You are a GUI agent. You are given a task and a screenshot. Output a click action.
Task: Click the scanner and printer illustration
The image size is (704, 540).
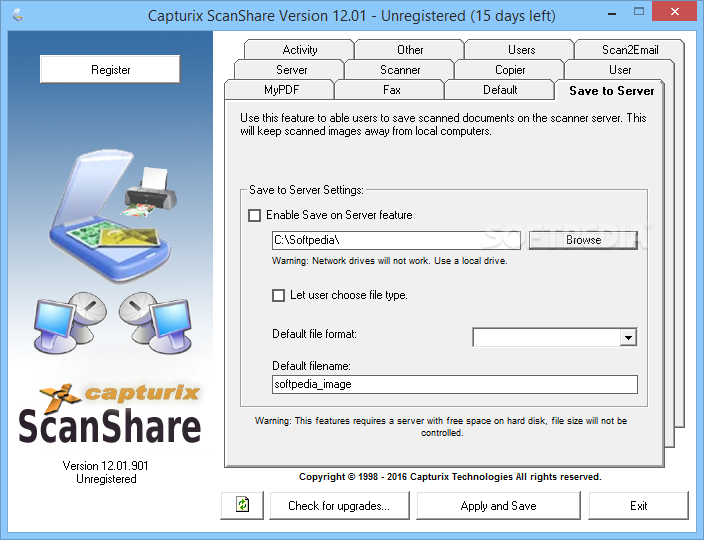pyautogui.click(x=112, y=215)
